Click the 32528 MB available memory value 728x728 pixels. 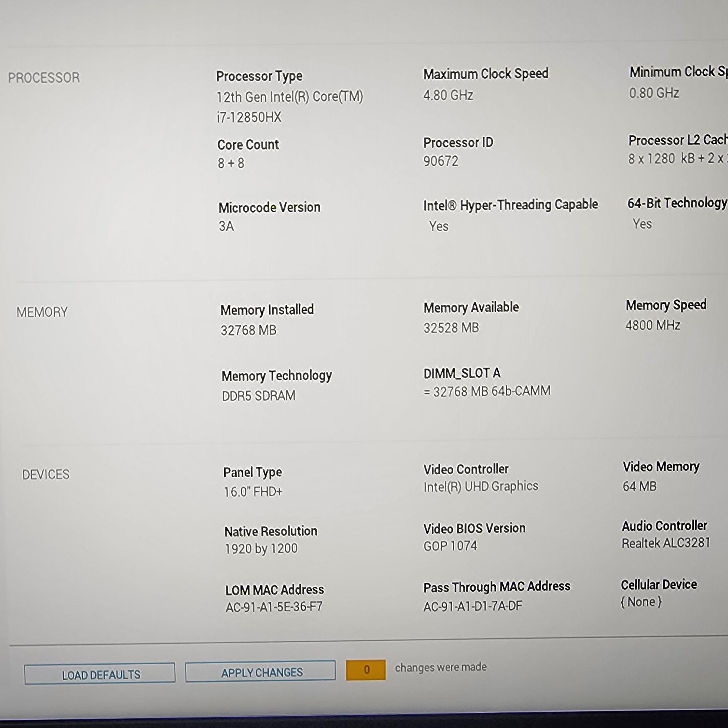click(451, 328)
